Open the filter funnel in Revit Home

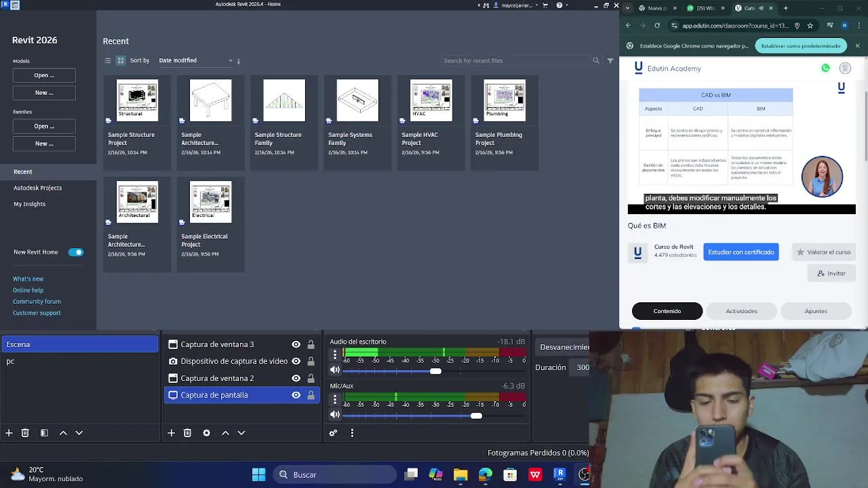coord(610,60)
